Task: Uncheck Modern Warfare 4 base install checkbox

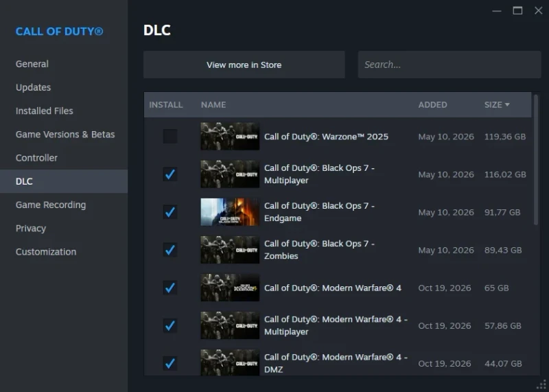Action: 170,288
